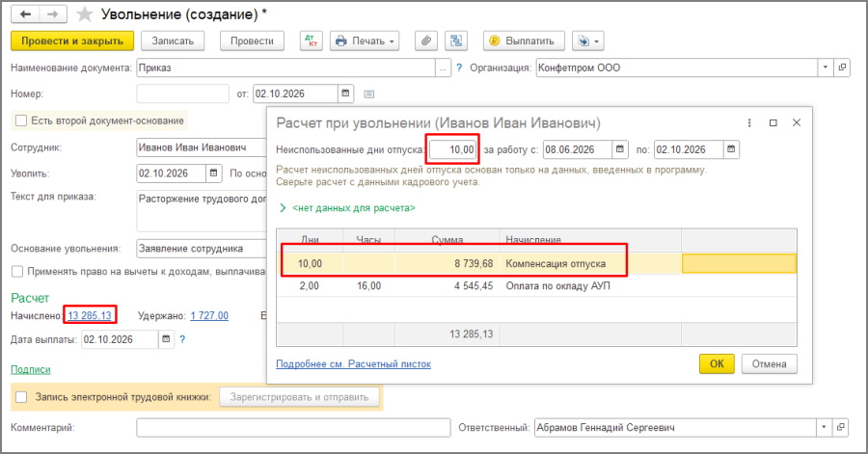Open the Печать dropdown menu
Screen dimensions: 868x454
click(x=365, y=40)
